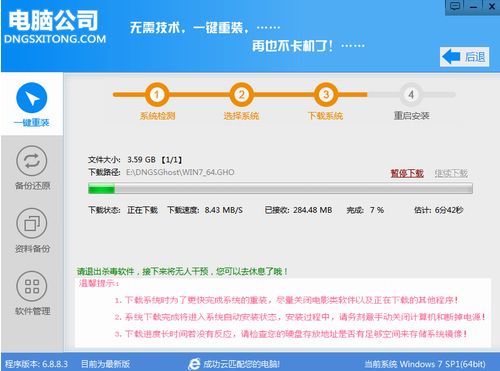Minimize the installer window
This screenshot has height=371, width=500.
point(473,6)
